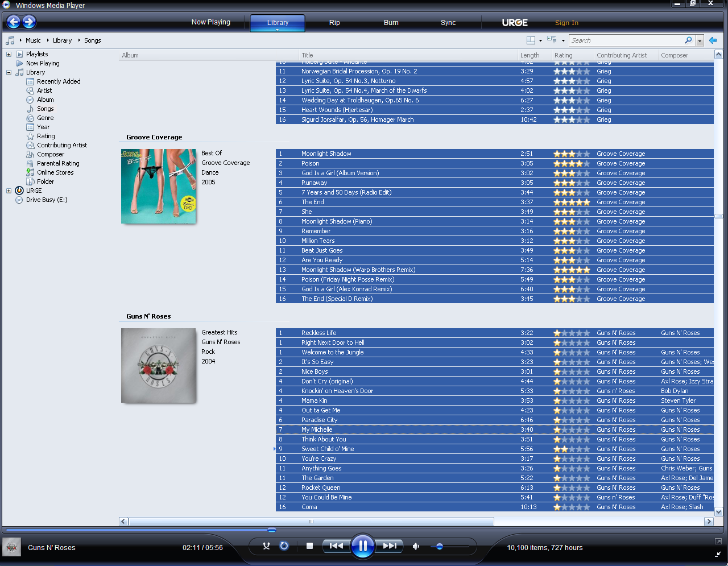Image resolution: width=728 pixels, height=566 pixels.
Task: Click the vertical scrollbar down arrow
Action: click(718, 512)
